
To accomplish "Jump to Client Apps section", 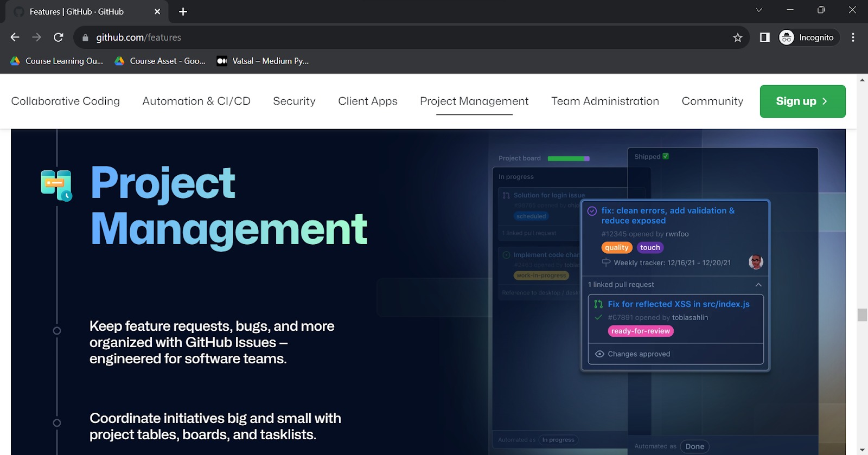I will coord(368,101).
